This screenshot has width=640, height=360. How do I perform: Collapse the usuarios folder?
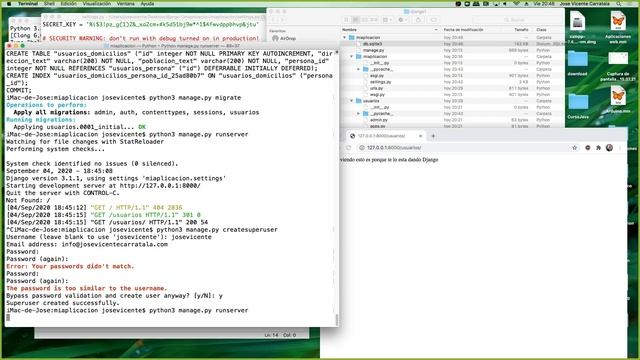[351, 100]
